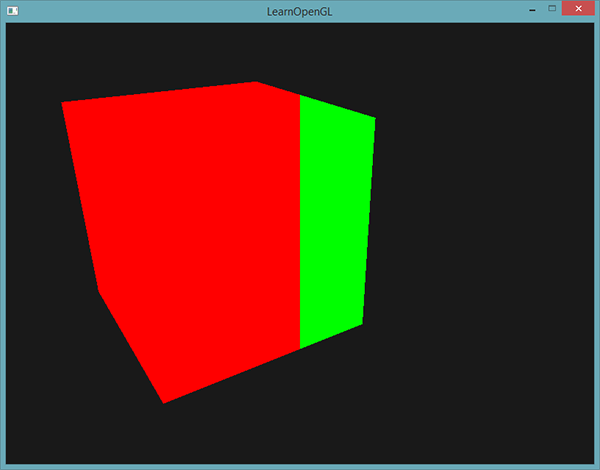Click the topmost apex vertex of the cube
Screen dimensions: 600x470
pyautogui.click(x=256, y=83)
